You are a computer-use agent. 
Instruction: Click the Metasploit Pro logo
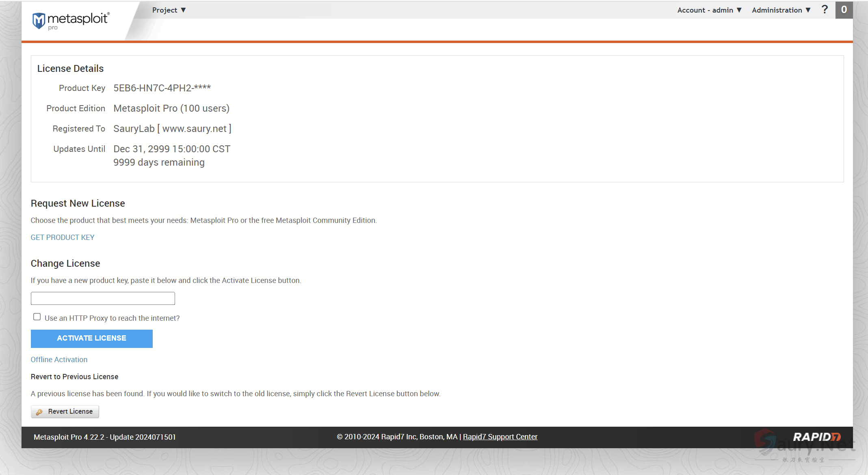pyautogui.click(x=71, y=21)
